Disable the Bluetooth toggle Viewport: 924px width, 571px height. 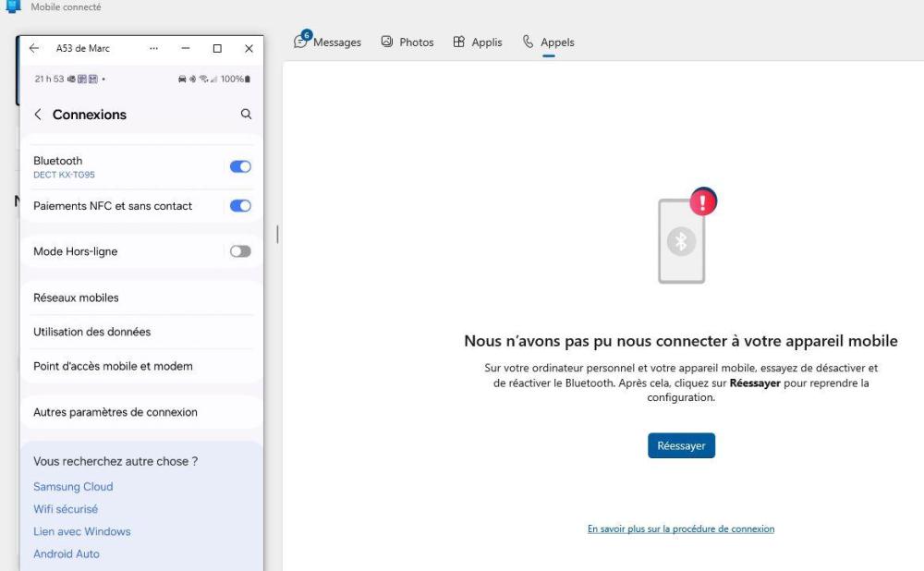click(x=240, y=167)
